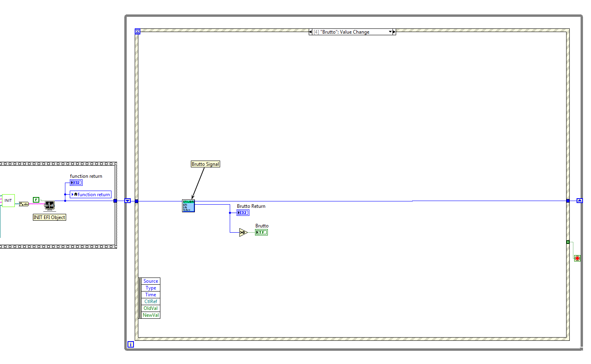Click the function return local variable
591x364 pixels.
(91, 195)
